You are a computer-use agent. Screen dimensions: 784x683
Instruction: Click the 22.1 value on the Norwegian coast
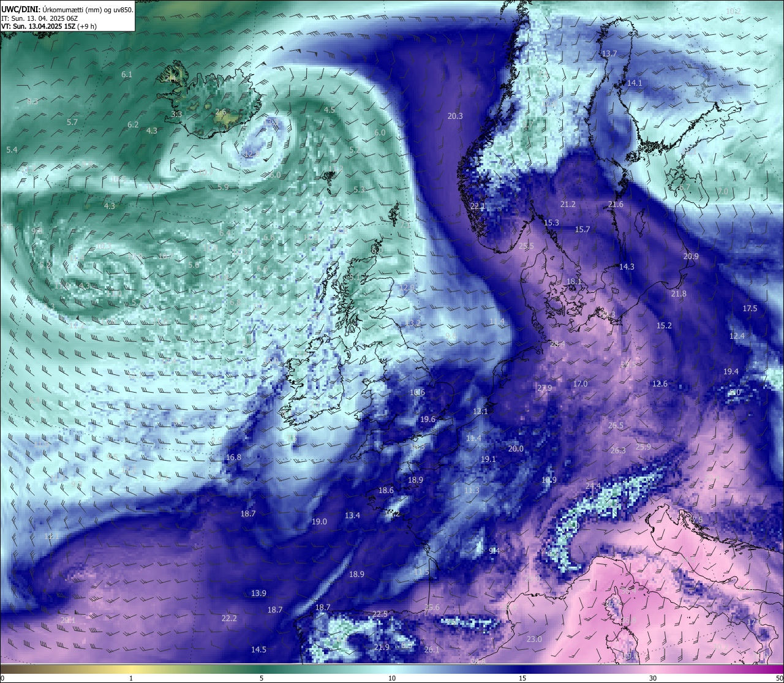[478, 206]
